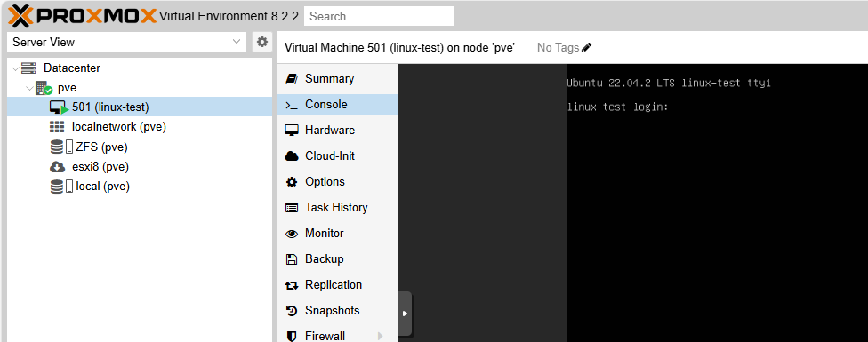Open the Task History menu item

(x=338, y=208)
